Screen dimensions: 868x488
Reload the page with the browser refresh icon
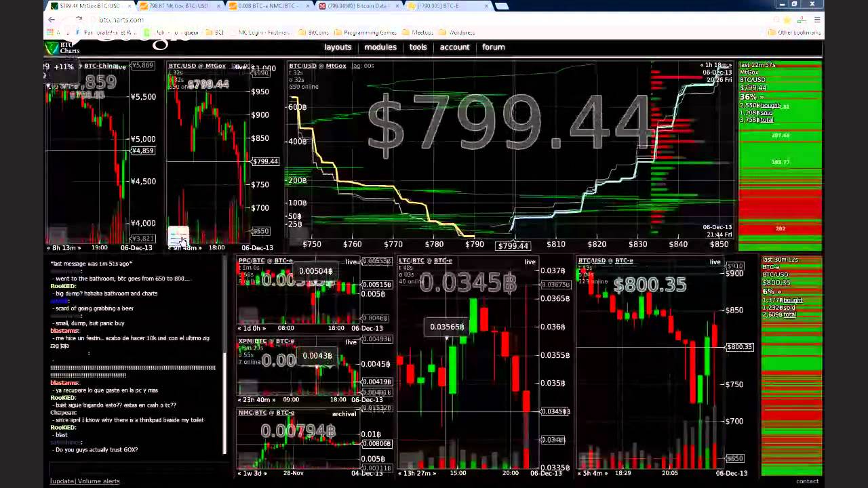[79, 20]
